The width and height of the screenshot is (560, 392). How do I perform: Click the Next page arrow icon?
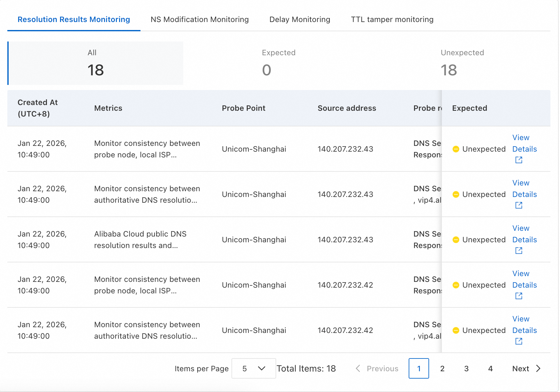[538, 368]
